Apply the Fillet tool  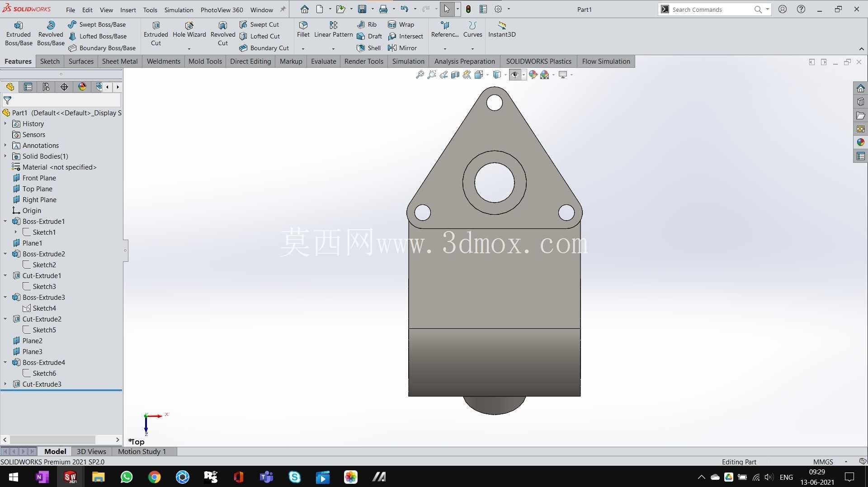tap(303, 29)
